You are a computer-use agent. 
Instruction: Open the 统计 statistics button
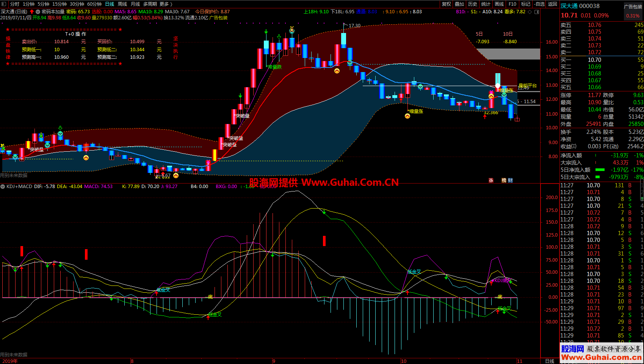point(486,4)
